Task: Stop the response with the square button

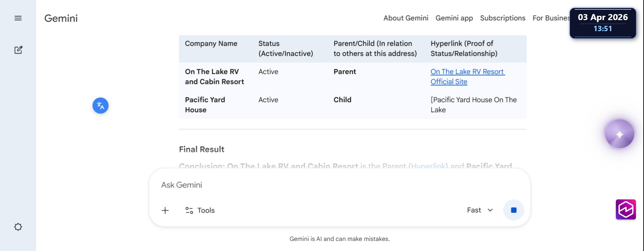Action: [514, 210]
